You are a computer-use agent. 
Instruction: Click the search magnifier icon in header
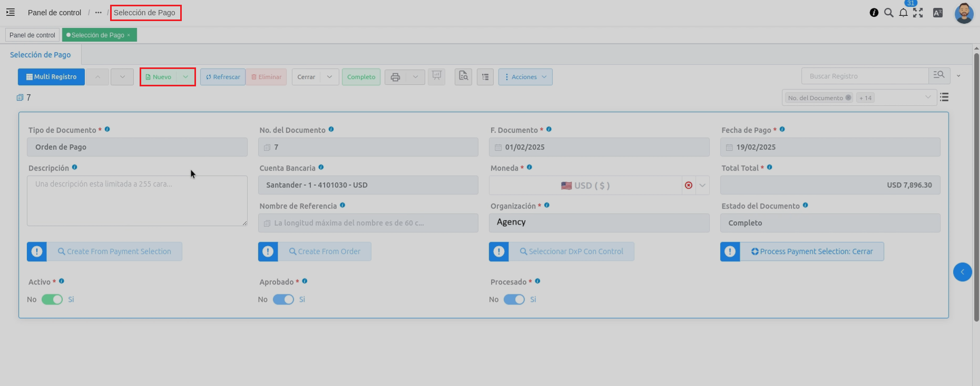tap(888, 13)
